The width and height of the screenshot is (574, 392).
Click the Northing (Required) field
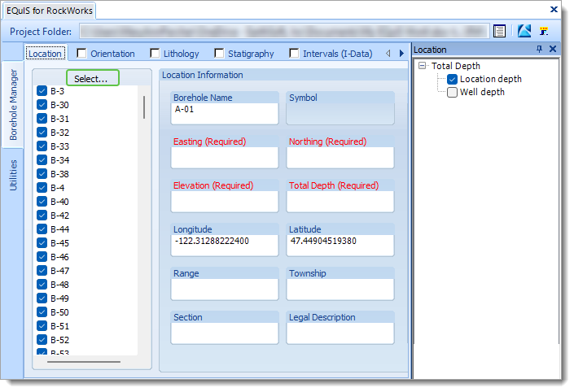340,157
